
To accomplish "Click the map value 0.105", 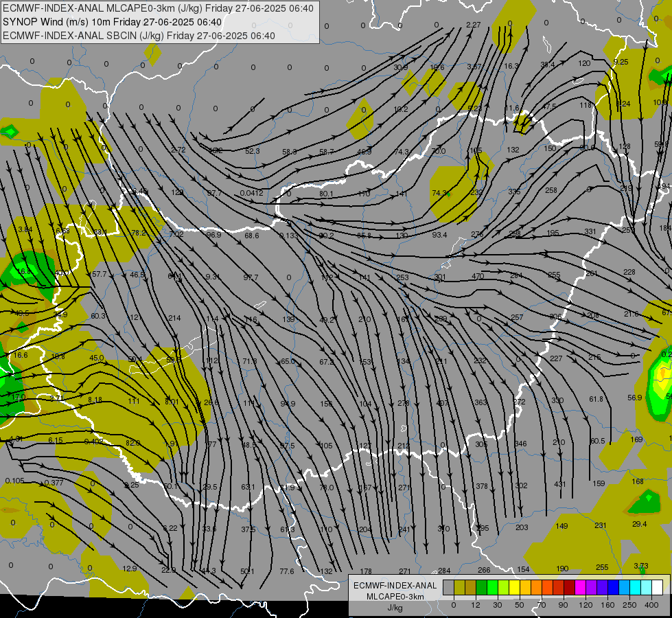I will tap(15, 481).
